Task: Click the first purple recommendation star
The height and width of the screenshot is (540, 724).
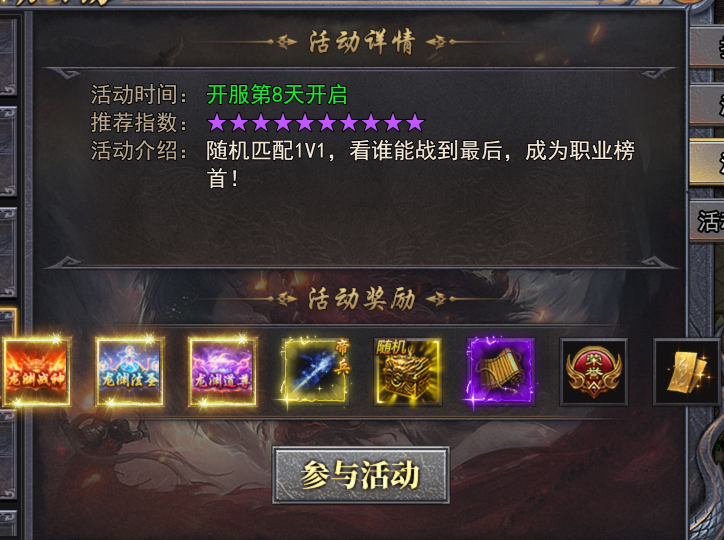Action: (217, 123)
